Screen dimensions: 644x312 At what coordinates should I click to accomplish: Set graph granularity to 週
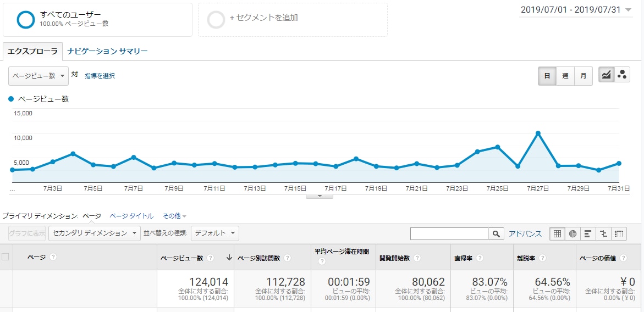(x=565, y=76)
